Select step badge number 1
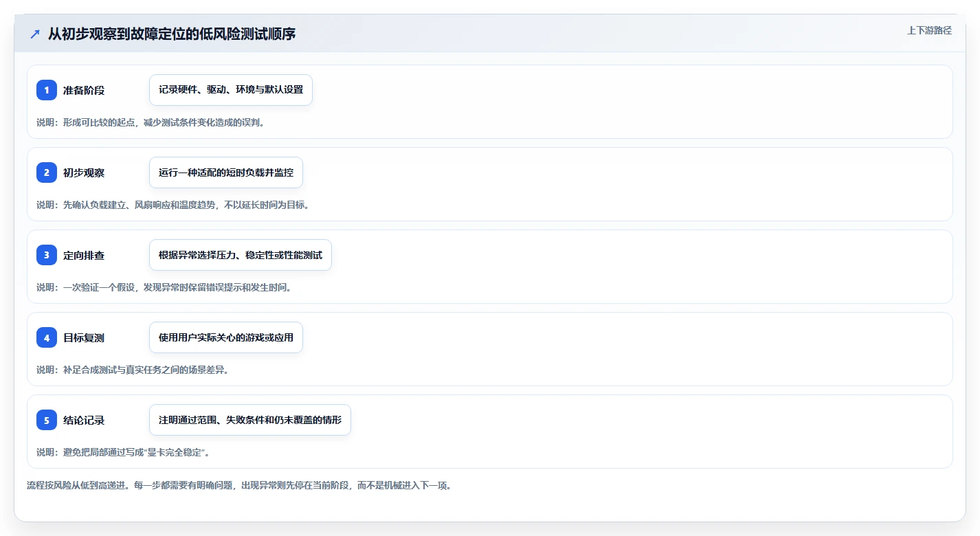The height and width of the screenshot is (536, 980). point(47,90)
